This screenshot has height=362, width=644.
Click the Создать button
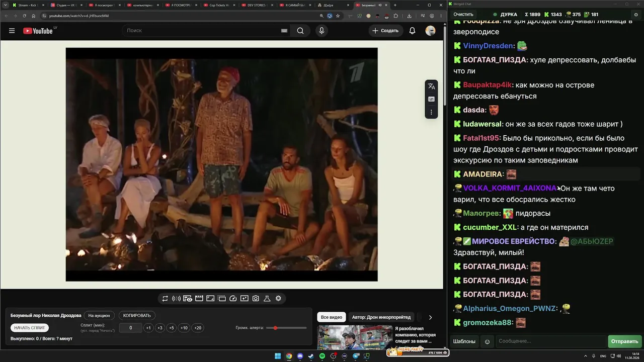pyautogui.click(x=385, y=31)
